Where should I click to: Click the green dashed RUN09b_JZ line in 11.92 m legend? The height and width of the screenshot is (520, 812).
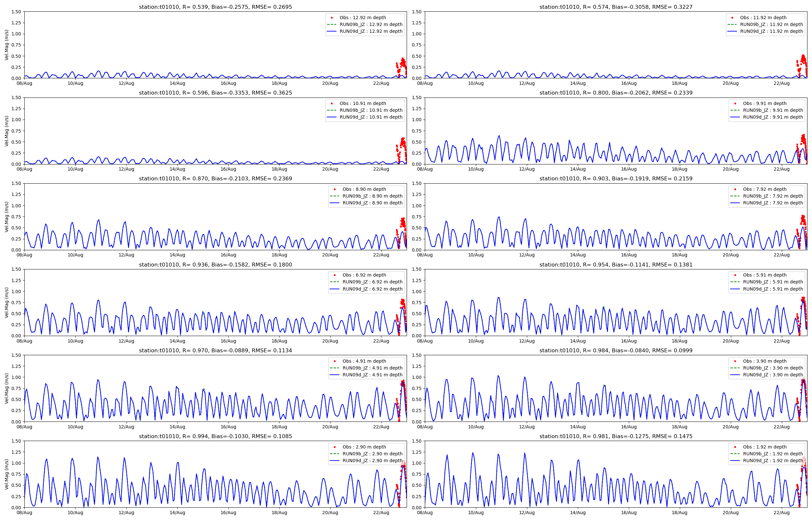732,24
